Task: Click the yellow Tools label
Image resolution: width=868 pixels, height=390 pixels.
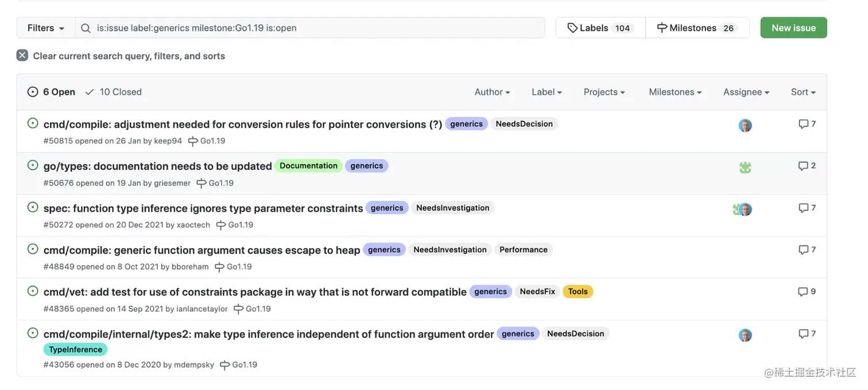Action: point(578,291)
